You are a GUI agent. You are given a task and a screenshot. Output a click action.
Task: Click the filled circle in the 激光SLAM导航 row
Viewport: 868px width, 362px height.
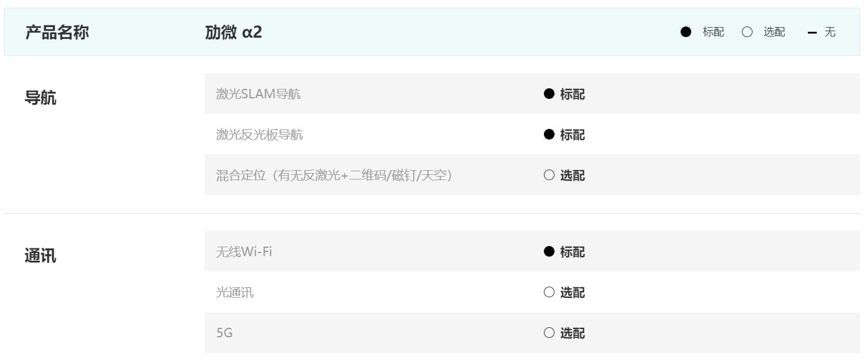549,94
